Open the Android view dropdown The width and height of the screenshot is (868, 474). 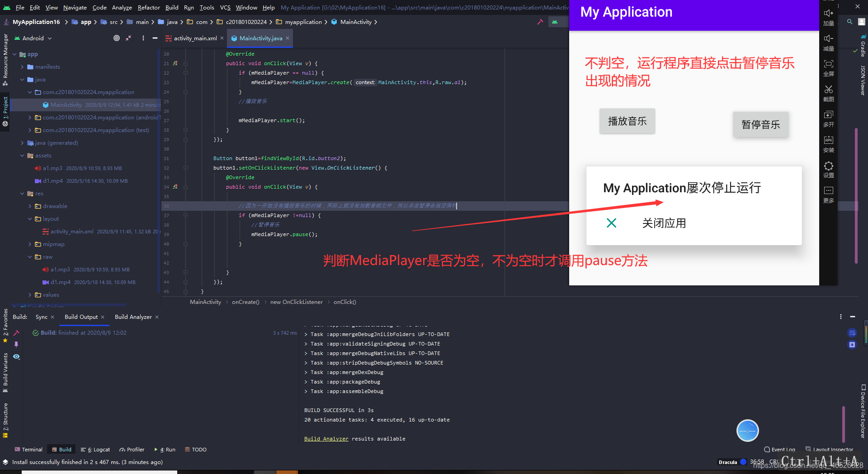click(x=34, y=38)
